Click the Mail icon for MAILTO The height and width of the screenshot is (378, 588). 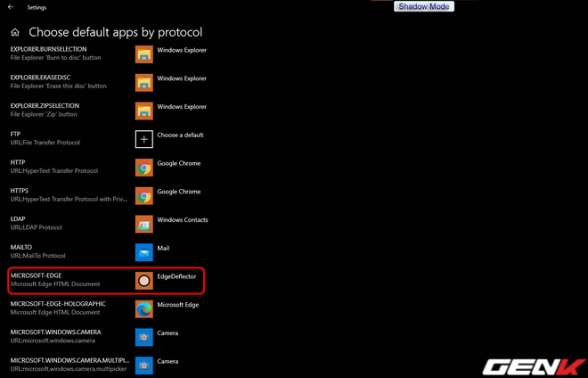tap(144, 252)
